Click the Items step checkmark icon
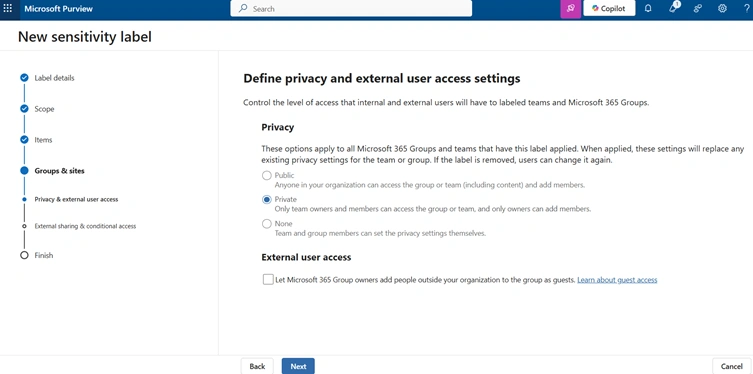This screenshot has width=753, height=374. point(24,140)
